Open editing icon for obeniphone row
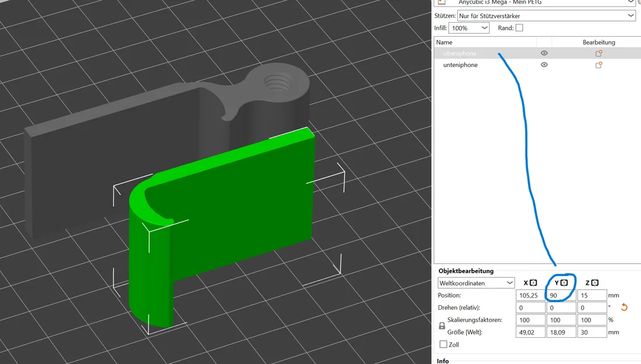The height and width of the screenshot is (364, 641). coord(598,53)
